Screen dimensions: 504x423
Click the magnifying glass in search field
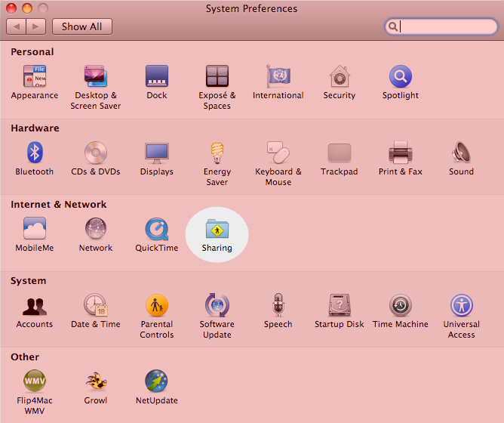[x=393, y=26]
